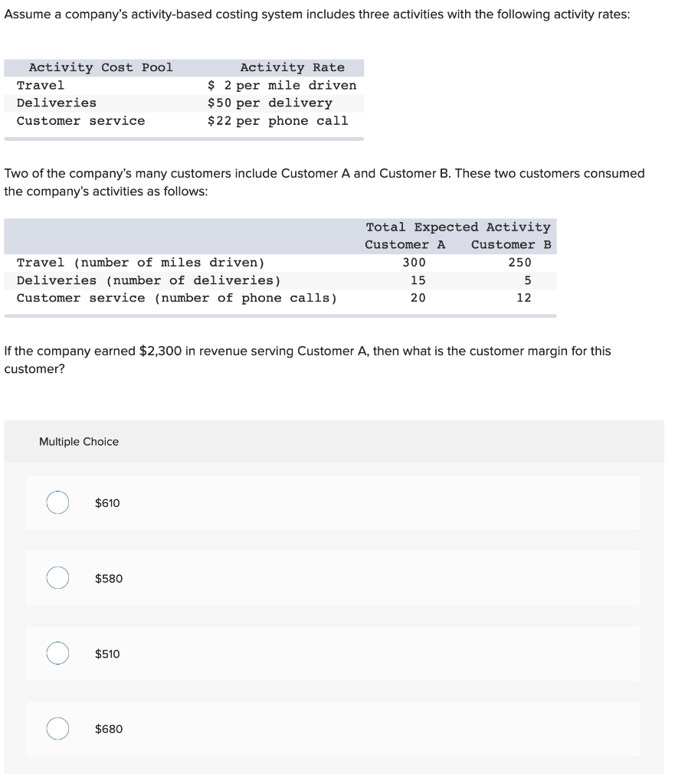Screen dimensions: 675x784
Task: Click the $680 answer label
Action: (x=106, y=729)
